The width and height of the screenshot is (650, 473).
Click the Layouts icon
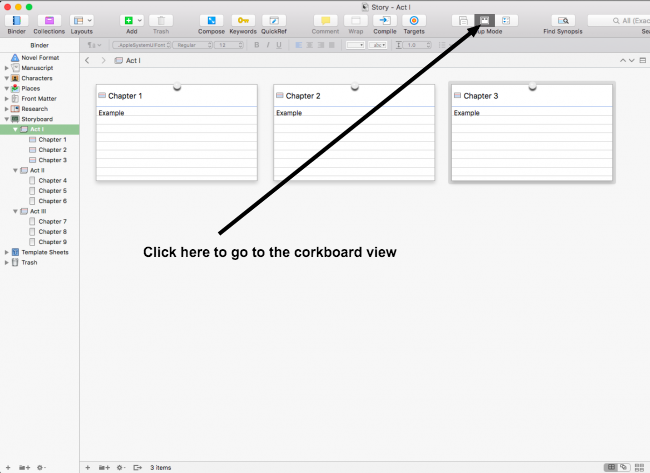[78, 20]
